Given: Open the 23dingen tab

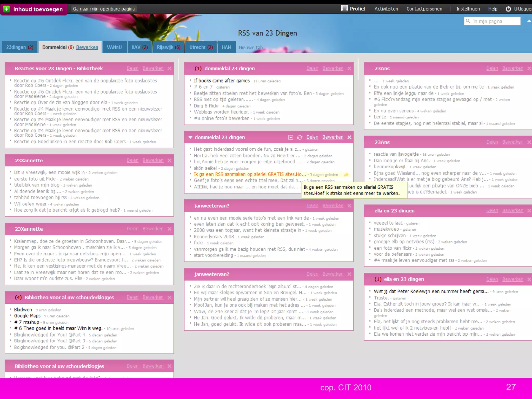Looking at the screenshot, I should (19, 47).
